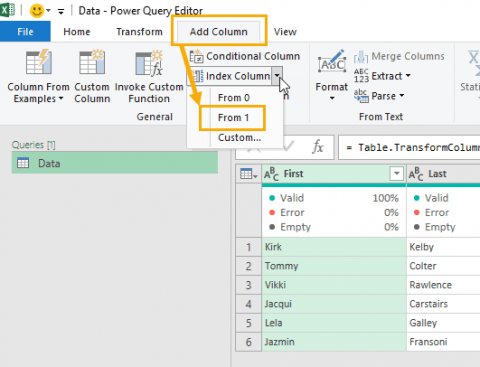Click the First column header
Image resolution: width=480 pixels, height=367 pixels.
pyautogui.click(x=334, y=174)
